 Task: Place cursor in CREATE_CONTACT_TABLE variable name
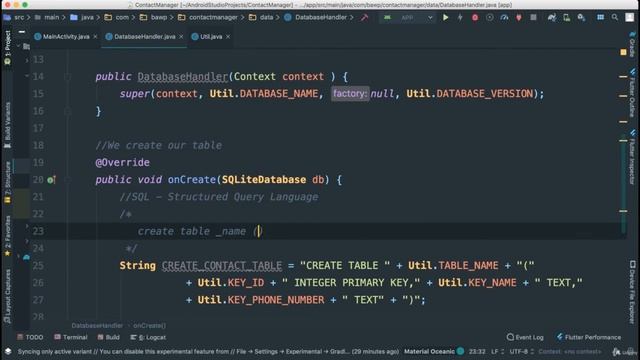(222, 266)
